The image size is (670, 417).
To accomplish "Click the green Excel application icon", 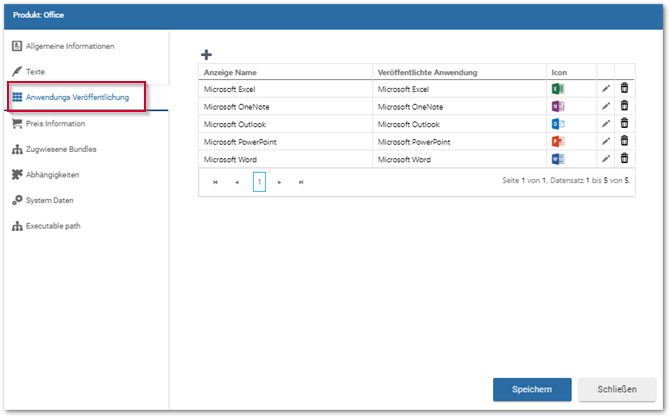I will pos(558,89).
